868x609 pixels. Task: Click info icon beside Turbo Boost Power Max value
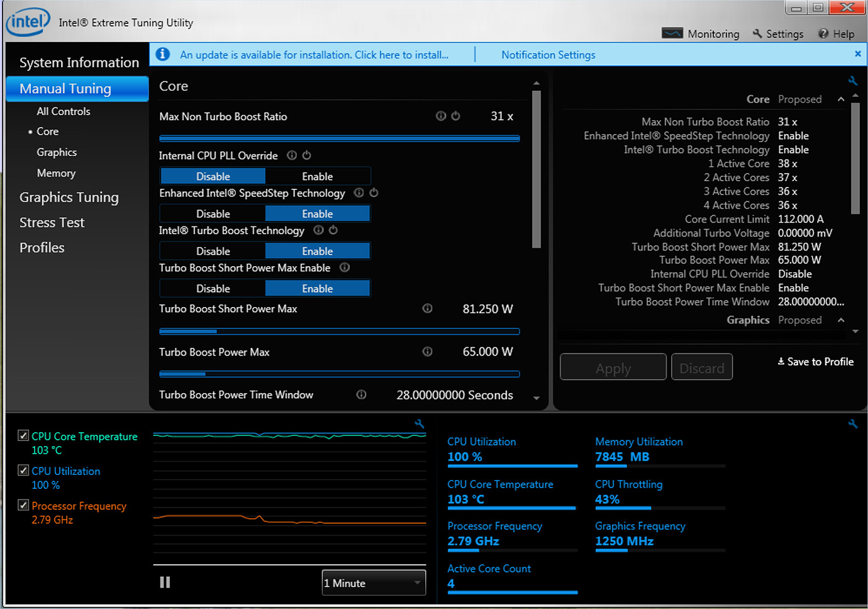[x=427, y=352]
